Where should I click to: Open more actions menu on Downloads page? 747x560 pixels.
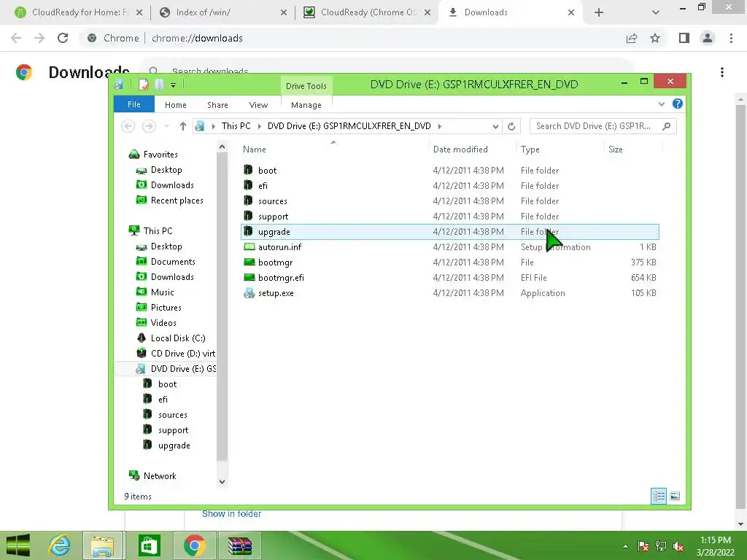721,72
